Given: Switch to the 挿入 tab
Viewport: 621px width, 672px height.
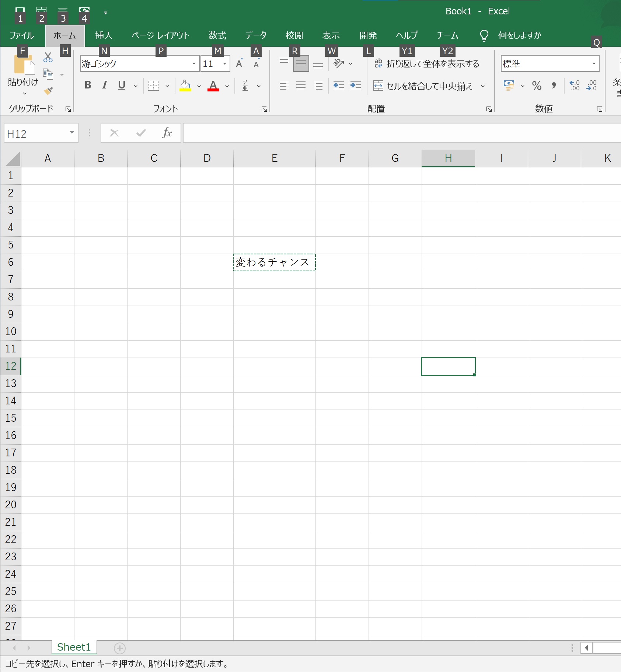Looking at the screenshot, I should [x=104, y=35].
